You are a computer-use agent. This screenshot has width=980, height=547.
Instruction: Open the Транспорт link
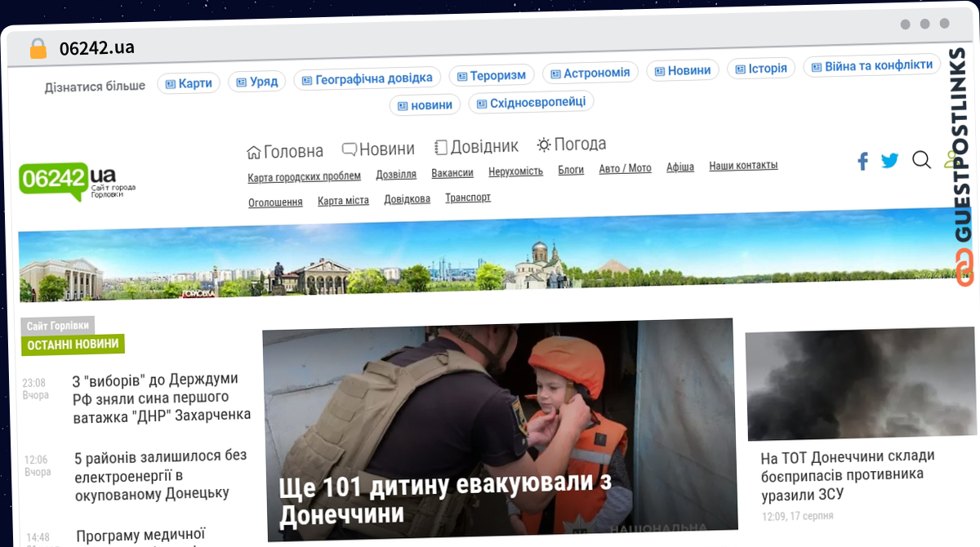tap(468, 197)
